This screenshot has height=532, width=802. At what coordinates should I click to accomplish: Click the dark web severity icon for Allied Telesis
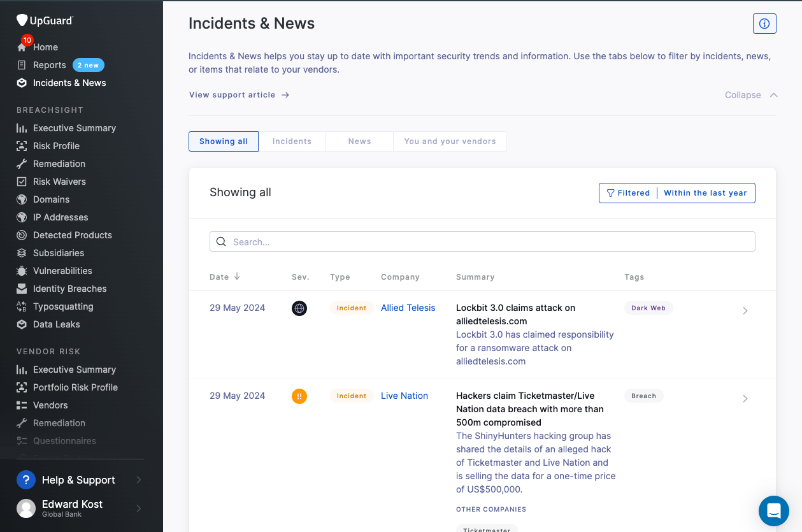point(299,308)
